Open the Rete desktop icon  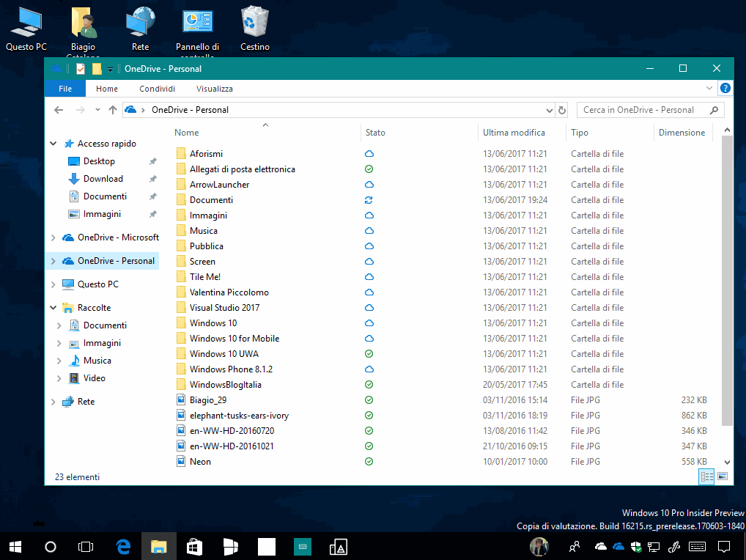(141, 29)
